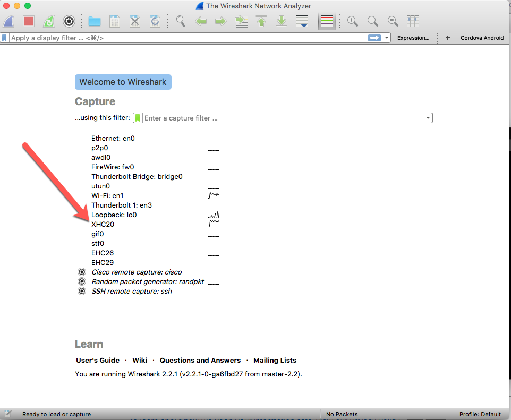511x420 pixels.
Task: Close the capture file via X icon
Action: [x=134, y=22]
